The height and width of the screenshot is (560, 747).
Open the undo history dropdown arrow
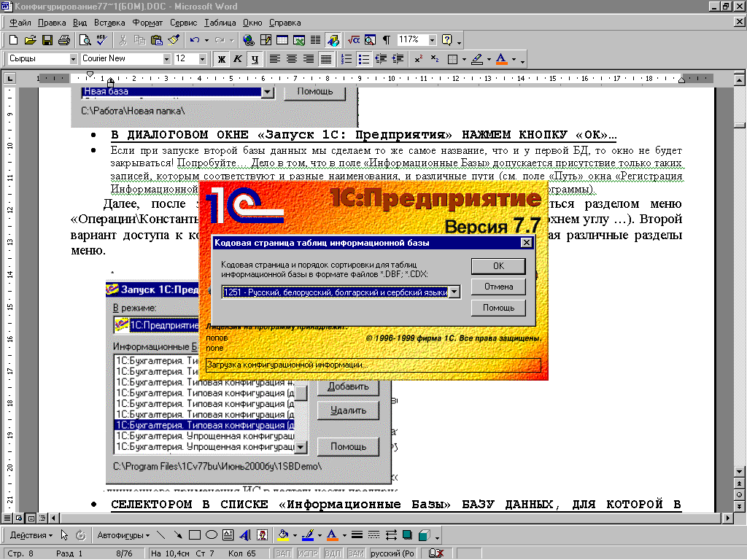(206, 40)
